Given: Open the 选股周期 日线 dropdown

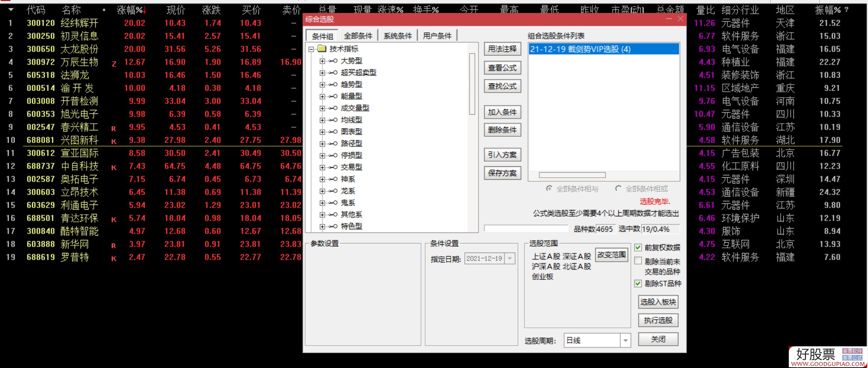Looking at the screenshot, I should (625, 340).
